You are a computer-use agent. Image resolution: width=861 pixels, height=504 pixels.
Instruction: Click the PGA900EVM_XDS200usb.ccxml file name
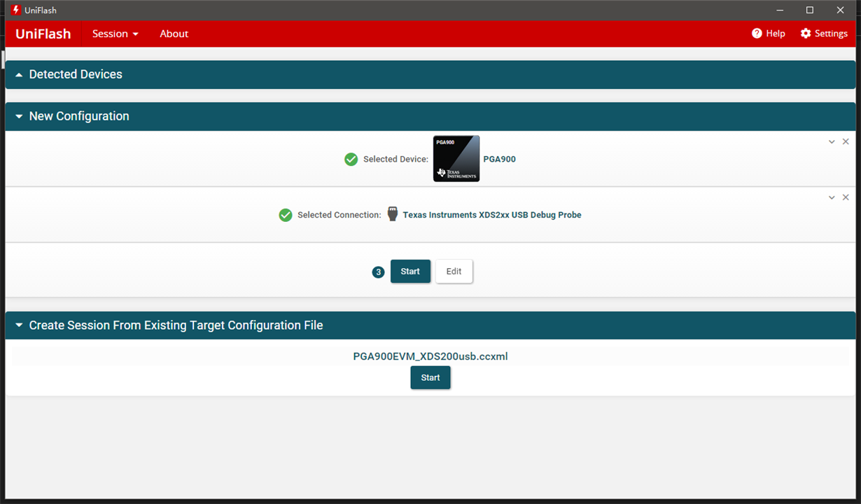point(430,356)
